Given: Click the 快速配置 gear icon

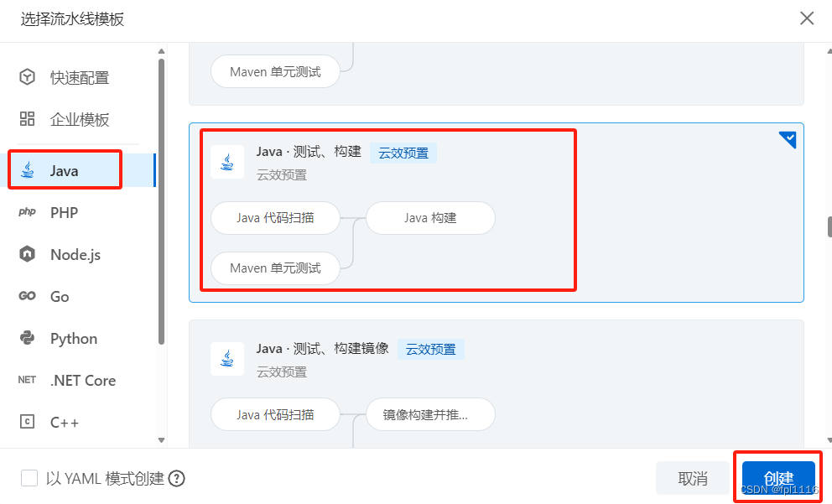Looking at the screenshot, I should (x=26, y=76).
